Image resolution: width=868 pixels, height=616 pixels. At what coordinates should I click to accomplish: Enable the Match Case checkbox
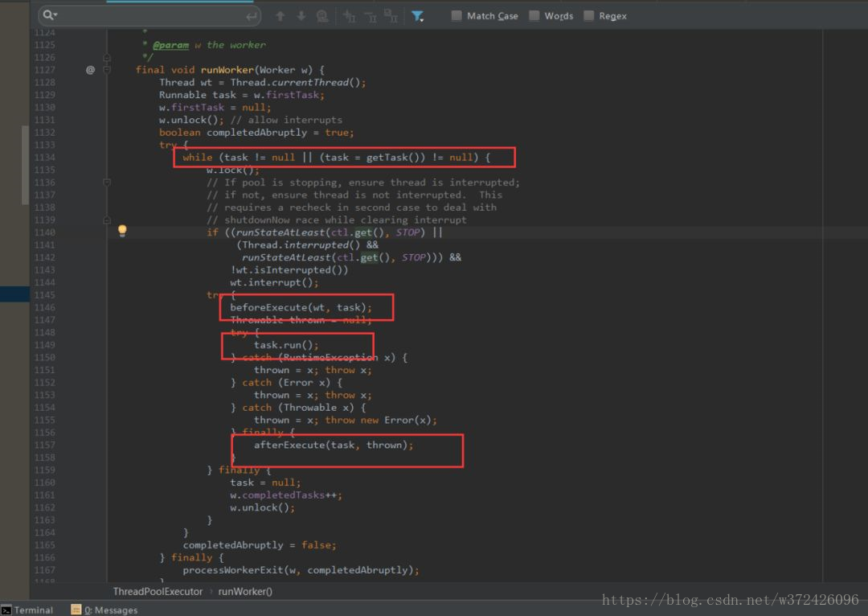tap(457, 15)
